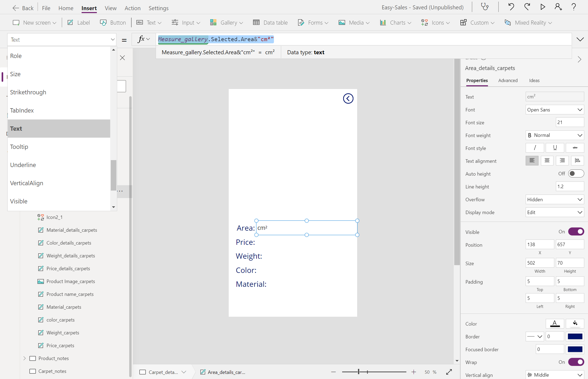Click the App checker stethoscope icon
Screen dimensions: 588x379
(x=485, y=7)
